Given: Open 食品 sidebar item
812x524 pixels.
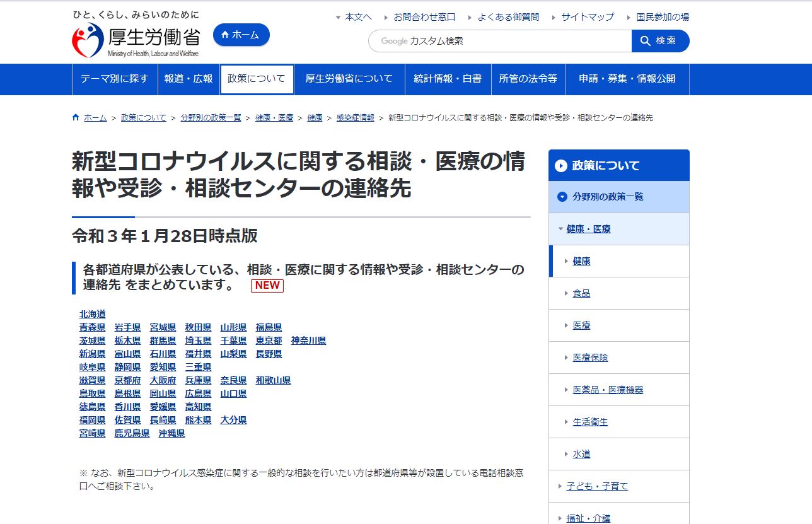Looking at the screenshot, I should 581,293.
